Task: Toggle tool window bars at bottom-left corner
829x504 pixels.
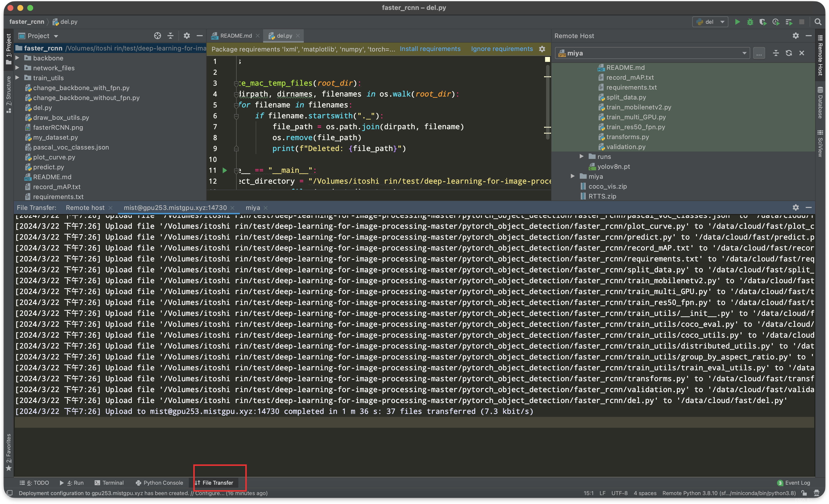Action: (x=10, y=493)
